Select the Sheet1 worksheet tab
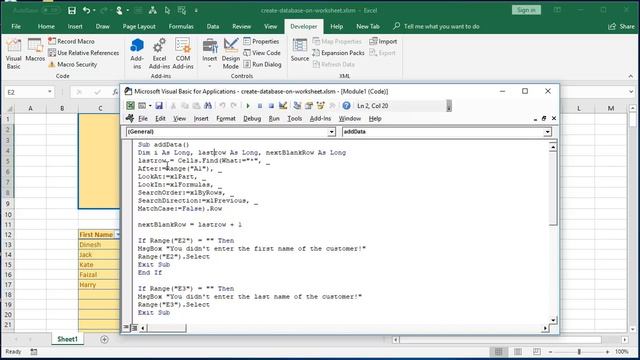The image size is (640, 360). tap(67, 339)
